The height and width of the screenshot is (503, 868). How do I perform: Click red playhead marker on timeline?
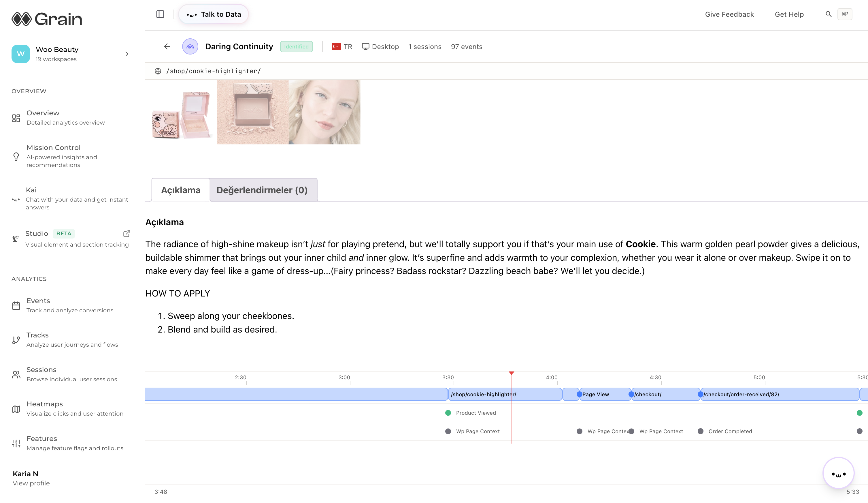click(512, 374)
